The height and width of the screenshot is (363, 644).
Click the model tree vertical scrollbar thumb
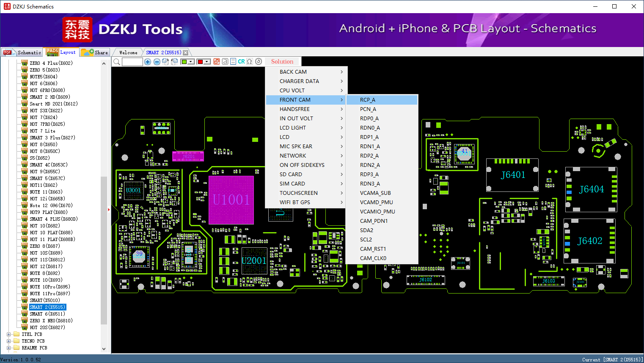point(104,250)
